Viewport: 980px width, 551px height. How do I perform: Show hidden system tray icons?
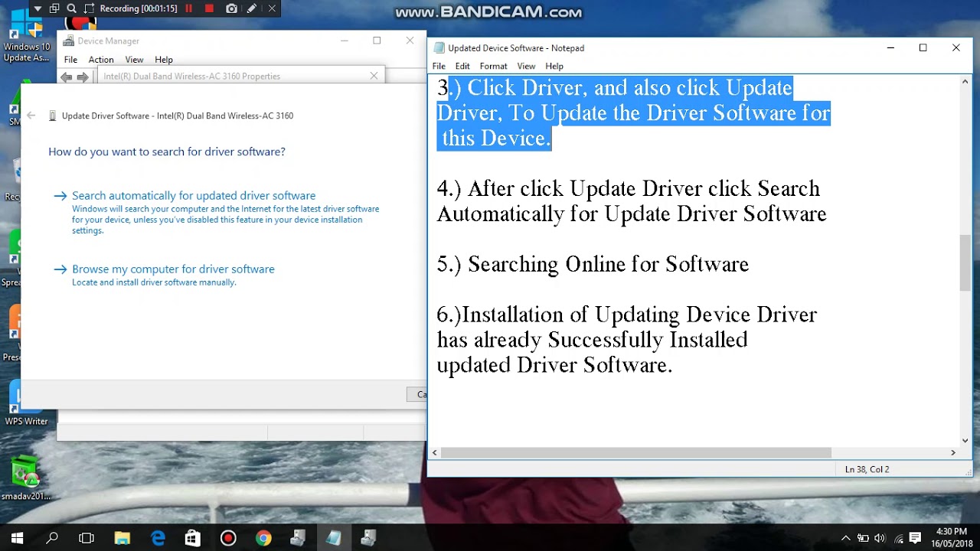(846, 538)
